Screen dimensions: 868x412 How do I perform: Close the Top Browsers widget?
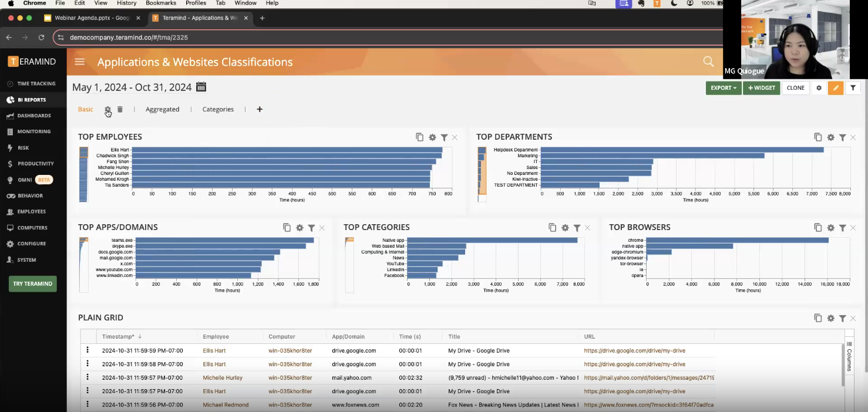click(x=853, y=228)
